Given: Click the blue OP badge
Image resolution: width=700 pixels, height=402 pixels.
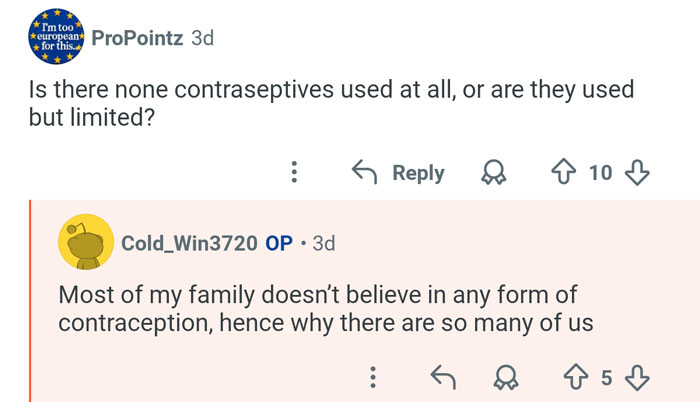Looking at the screenshot, I should (x=279, y=243).
